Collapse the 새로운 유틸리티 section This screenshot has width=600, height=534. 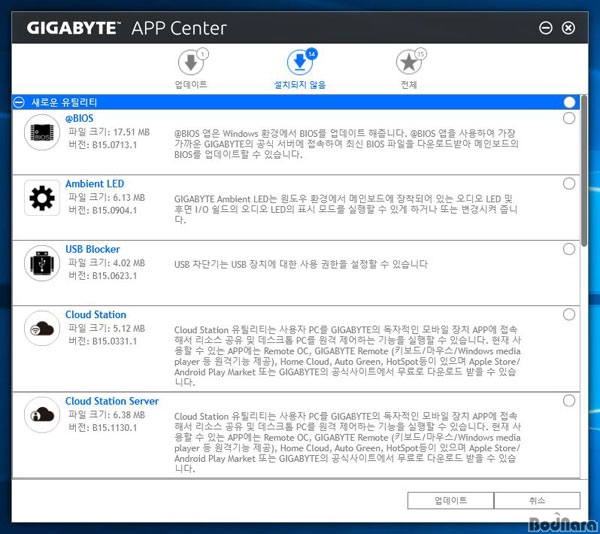tap(19, 103)
